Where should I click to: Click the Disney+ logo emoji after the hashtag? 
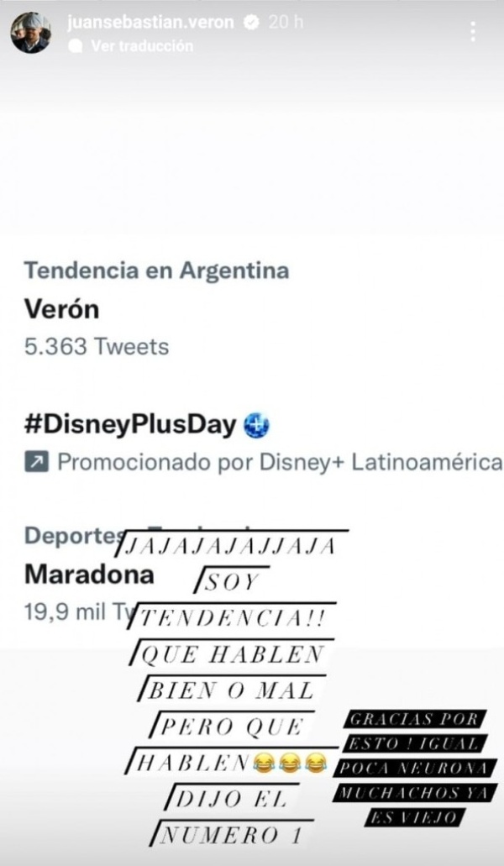click(x=255, y=426)
